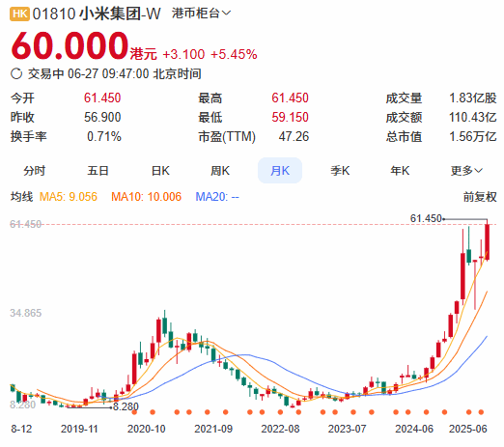Switch to the 五日 chart tab
The height and width of the screenshot is (447, 504).
tap(98, 171)
